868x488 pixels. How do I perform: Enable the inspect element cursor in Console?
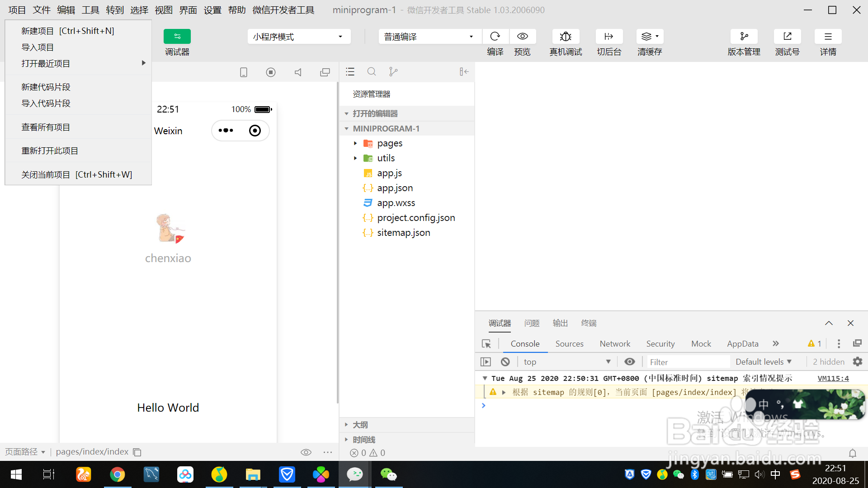point(486,344)
